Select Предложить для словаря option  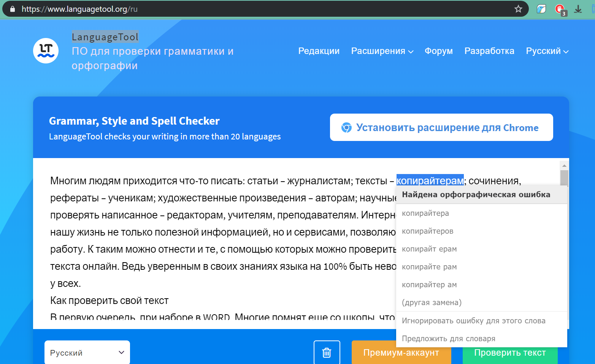pyautogui.click(x=481, y=339)
